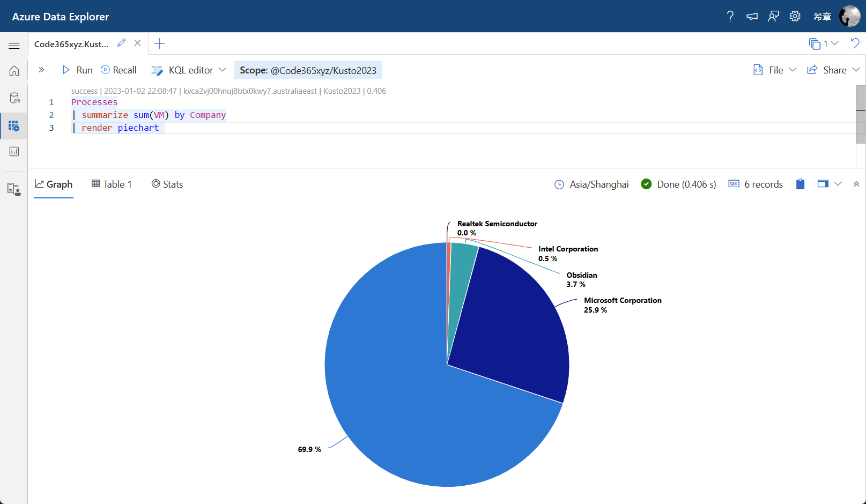Click the Azure Data Explorer title
Viewport: 866px width, 504px height.
61,17
